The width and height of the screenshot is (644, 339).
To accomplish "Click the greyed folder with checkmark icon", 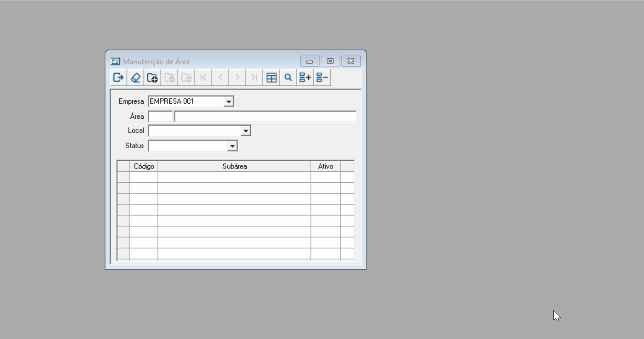I will tap(169, 77).
